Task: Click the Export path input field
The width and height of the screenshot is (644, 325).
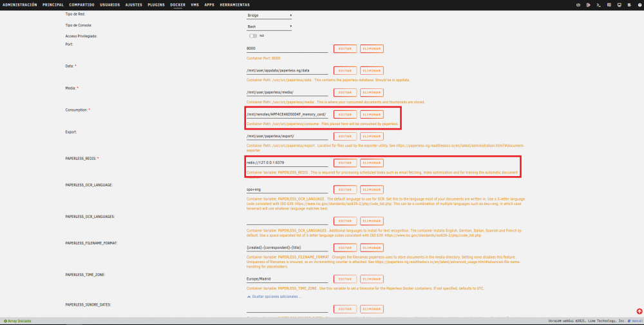Action: point(287,136)
